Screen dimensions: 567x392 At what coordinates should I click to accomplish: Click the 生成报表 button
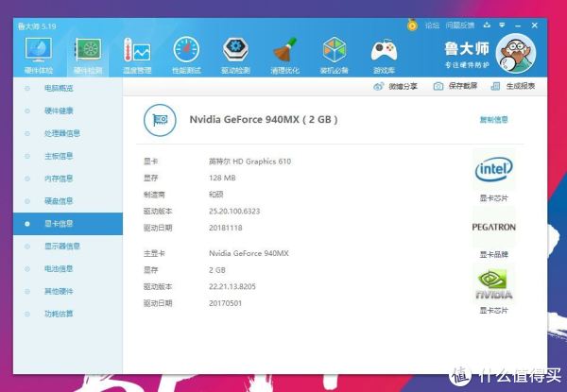point(513,86)
